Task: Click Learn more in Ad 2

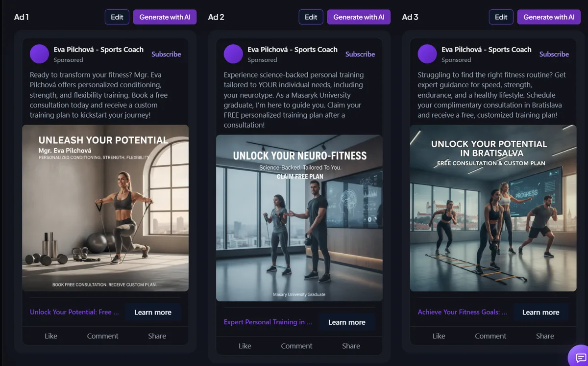Action: (x=347, y=322)
